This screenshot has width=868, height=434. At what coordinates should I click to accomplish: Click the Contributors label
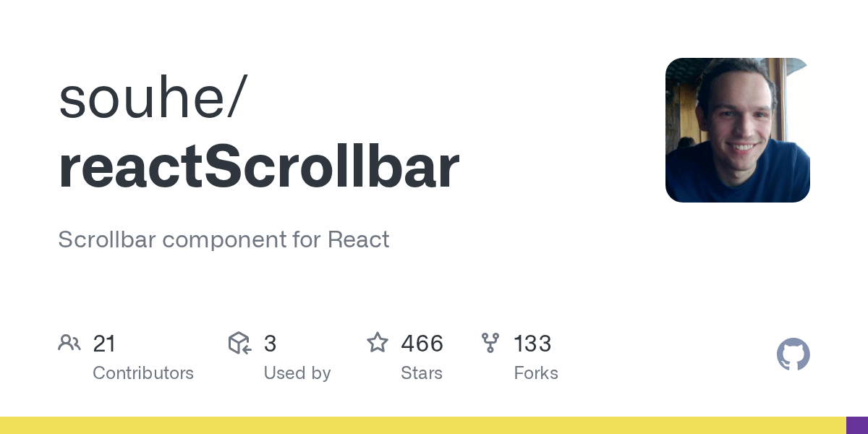coord(143,373)
